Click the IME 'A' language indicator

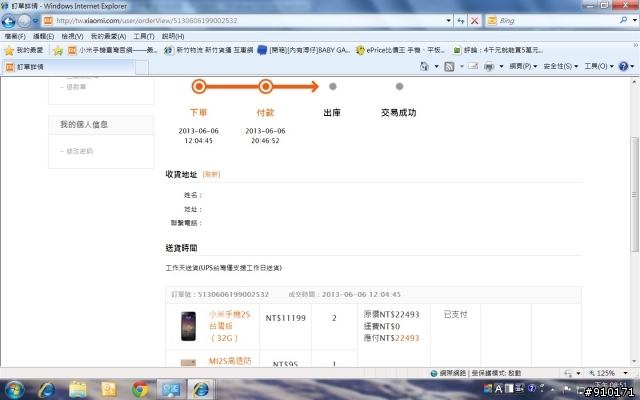[x=498, y=389]
